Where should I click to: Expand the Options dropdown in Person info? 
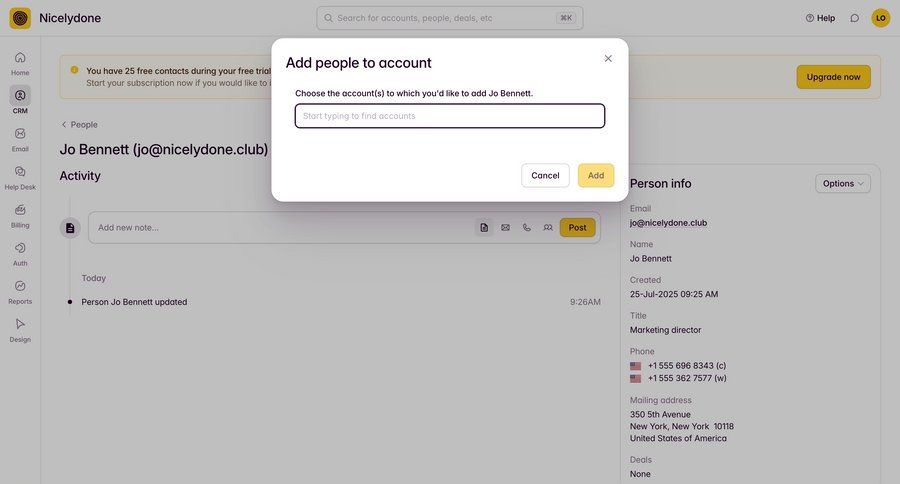coord(843,183)
